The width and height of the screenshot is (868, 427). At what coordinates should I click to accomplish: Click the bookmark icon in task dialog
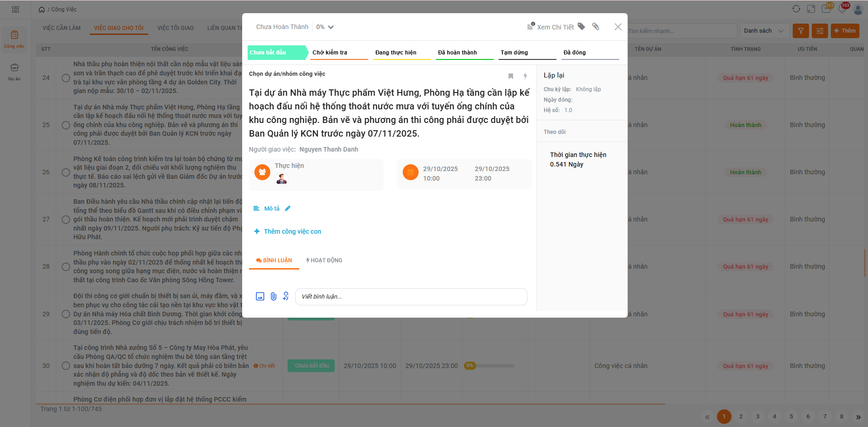[511, 76]
